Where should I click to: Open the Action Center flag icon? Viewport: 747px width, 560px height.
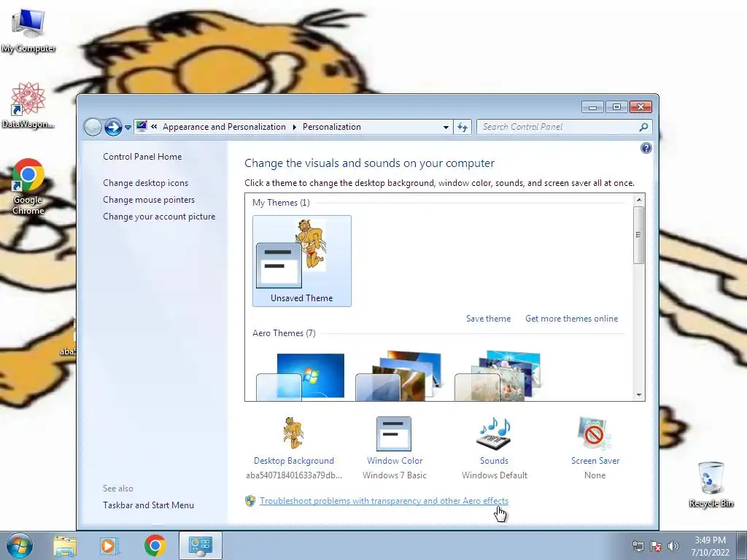point(656,546)
